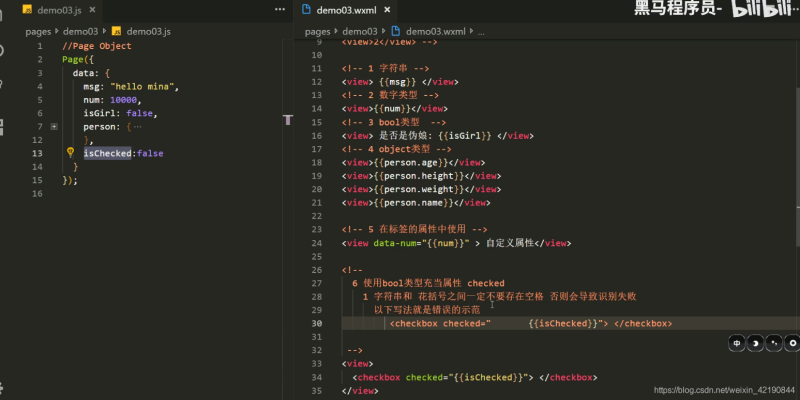Click the '</view>' tag on line 35
Screen dimensions: 800x400
point(360,391)
